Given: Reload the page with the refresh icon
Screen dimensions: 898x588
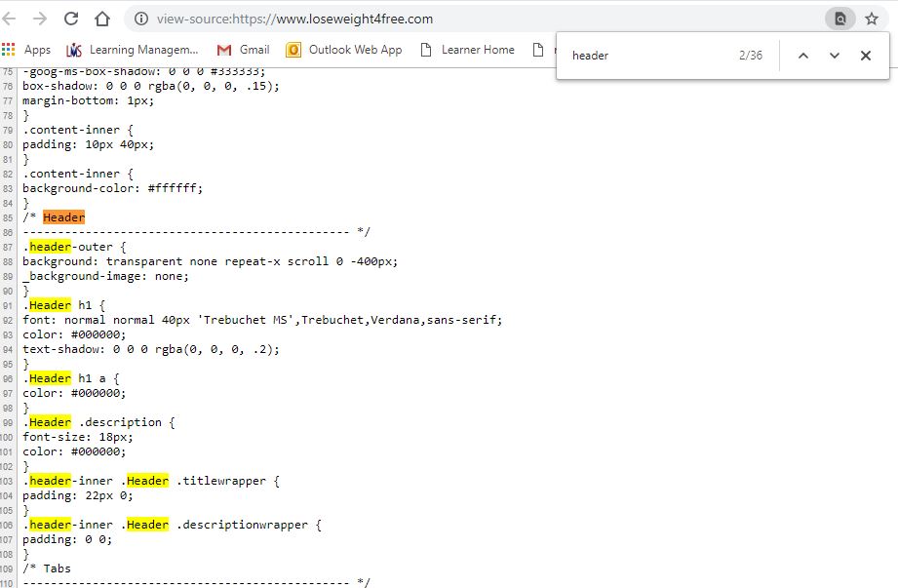Looking at the screenshot, I should [71, 19].
